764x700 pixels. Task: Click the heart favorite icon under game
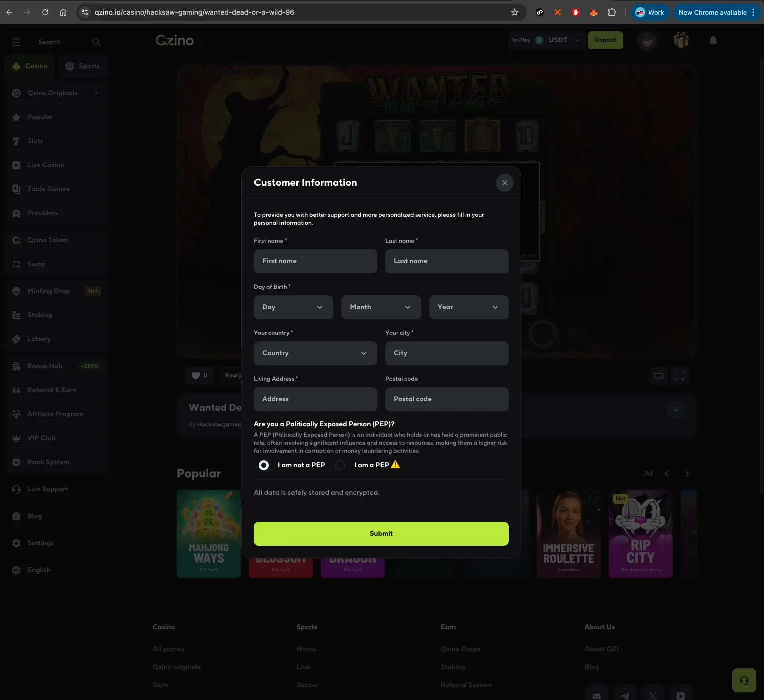click(x=196, y=376)
